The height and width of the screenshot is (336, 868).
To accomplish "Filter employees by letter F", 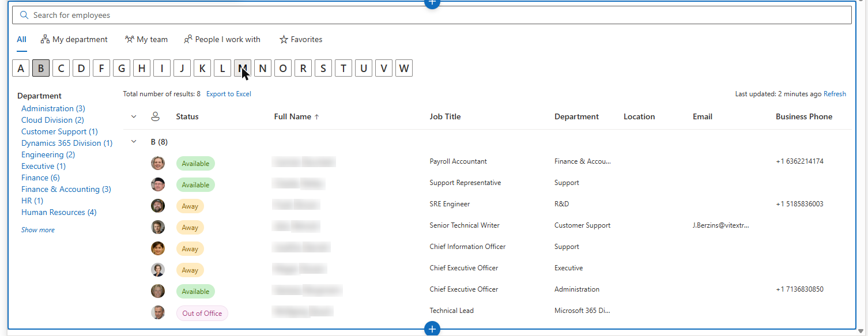I will [101, 69].
